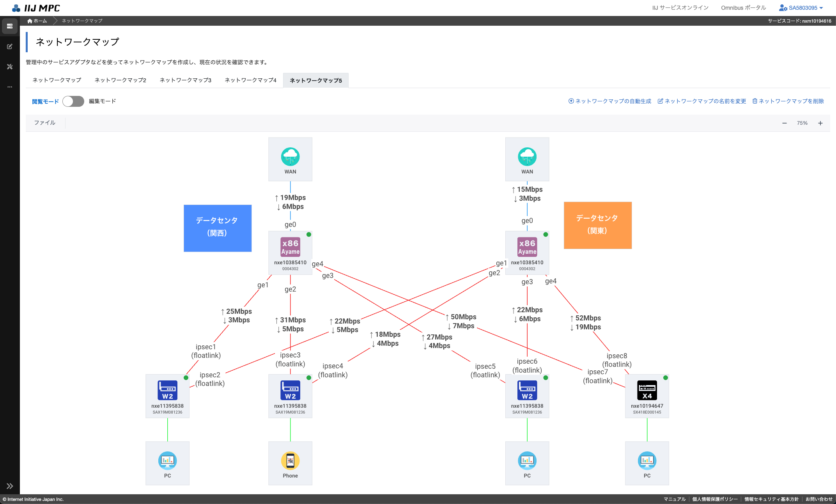The width and height of the screenshot is (836, 504).
Task: Select the Kansai x86 Ayame node
Action: coord(290,248)
